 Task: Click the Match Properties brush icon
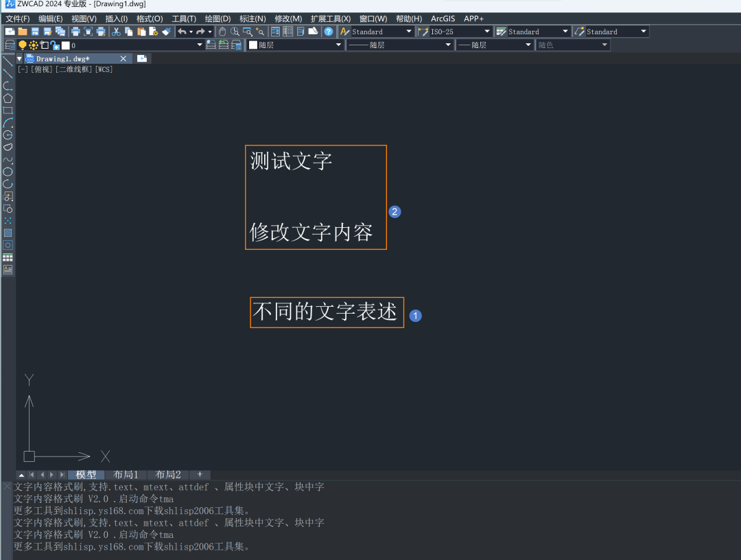point(166,32)
